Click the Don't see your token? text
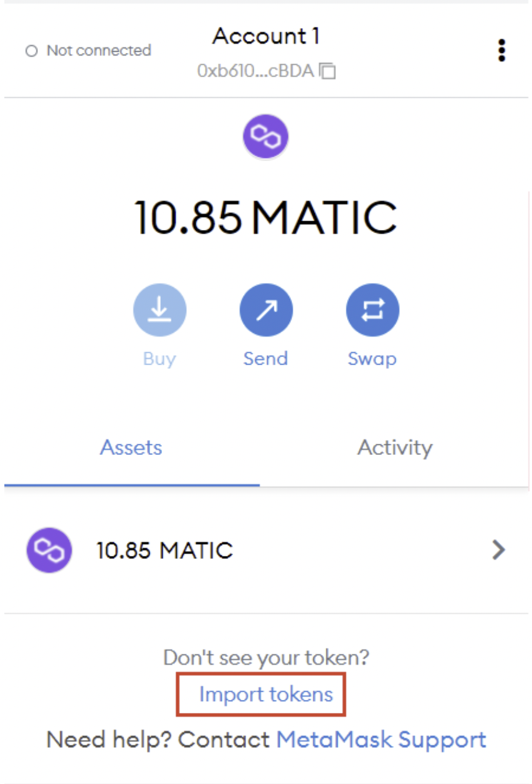532x784 pixels. (266, 657)
